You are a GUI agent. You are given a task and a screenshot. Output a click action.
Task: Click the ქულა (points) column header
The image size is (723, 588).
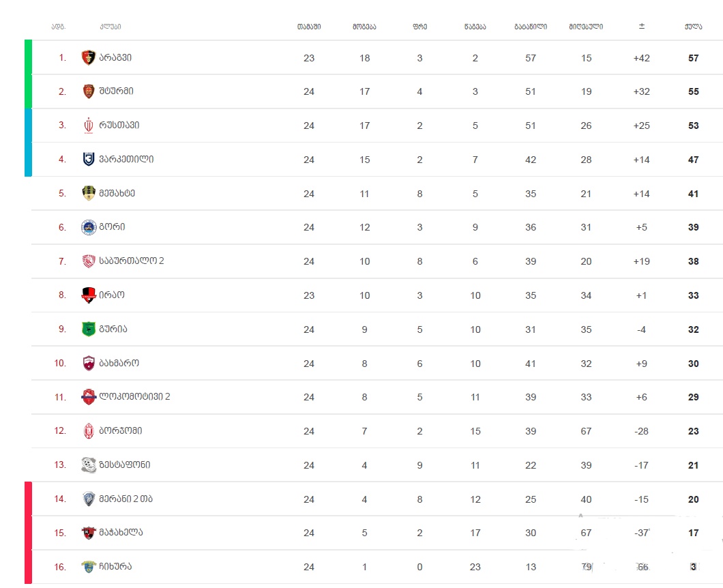[693, 27]
